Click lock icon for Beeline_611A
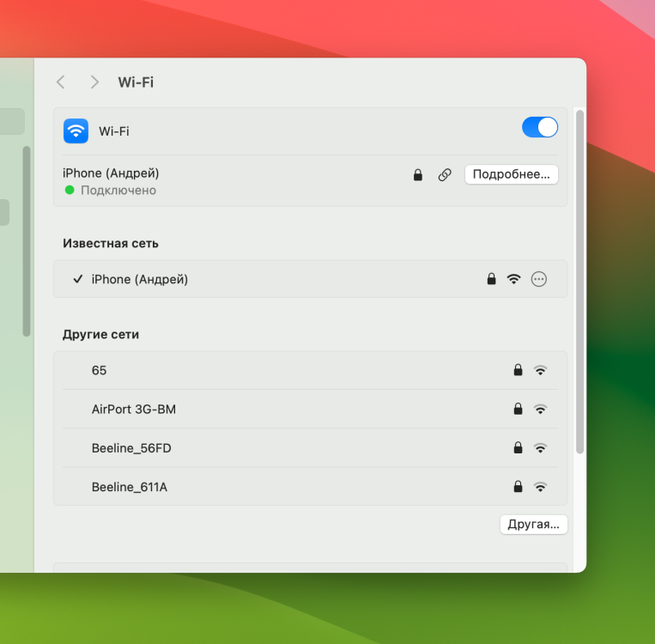The image size is (655, 644). (x=518, y=487)
